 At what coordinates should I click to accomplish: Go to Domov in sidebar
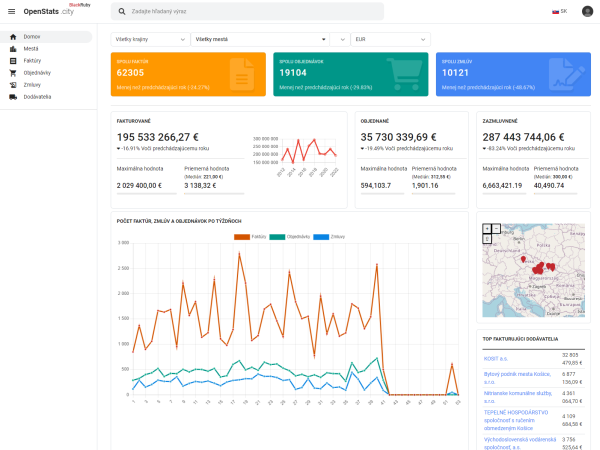(46, 37)
